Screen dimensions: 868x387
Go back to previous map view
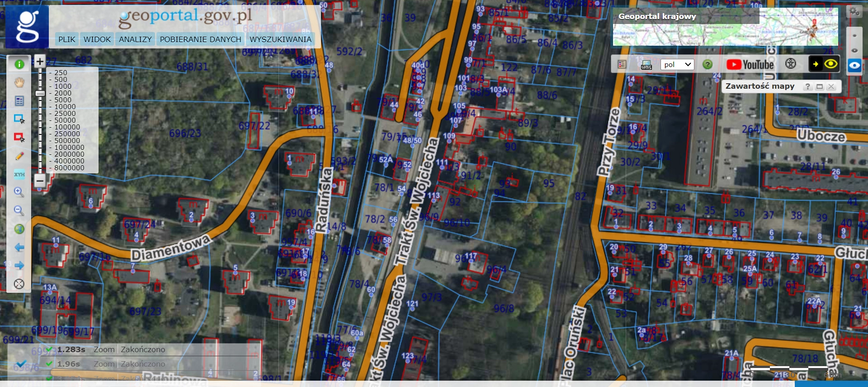pos(19,248)
